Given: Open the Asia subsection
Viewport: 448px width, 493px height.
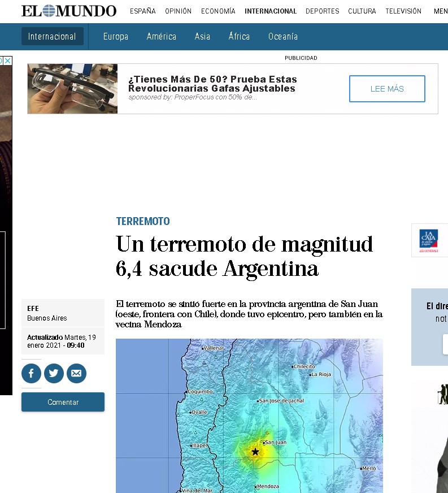Looking at the screenshot, I should point(202,37).
